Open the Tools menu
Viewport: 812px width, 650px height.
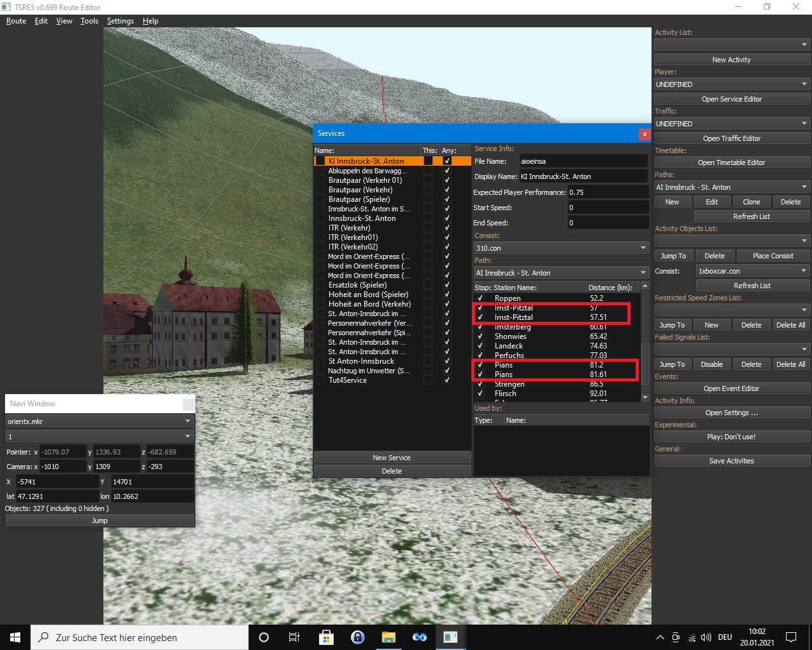coord(89,21)
